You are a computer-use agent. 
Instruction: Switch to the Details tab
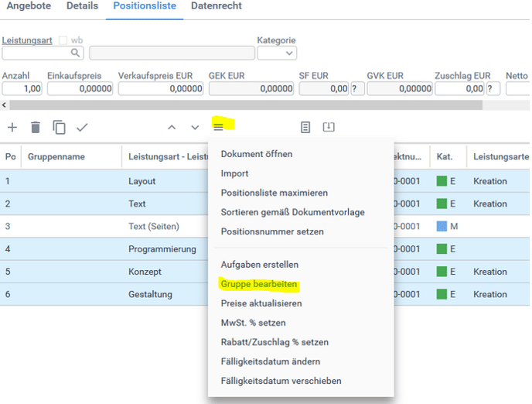pyautogui.click(x=82, y=6)
